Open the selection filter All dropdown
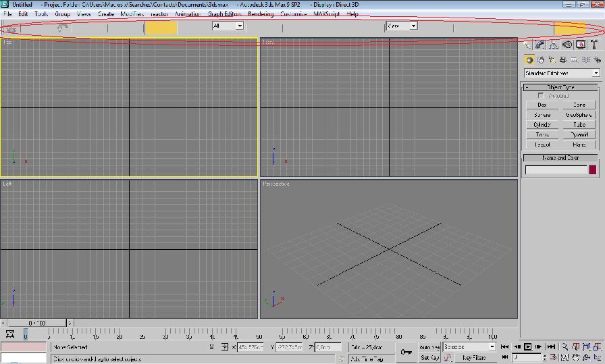 (228, 26)
